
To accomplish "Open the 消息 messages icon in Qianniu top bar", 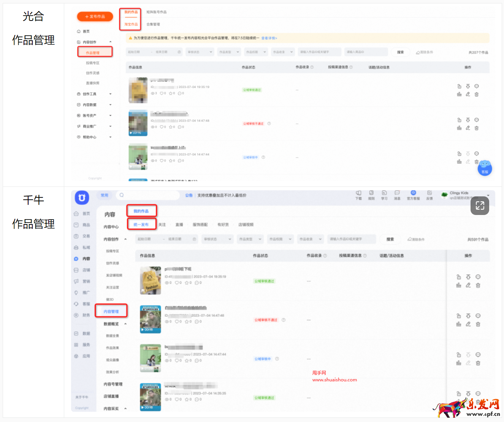I will pyautogui.click(x=397, y=194).
